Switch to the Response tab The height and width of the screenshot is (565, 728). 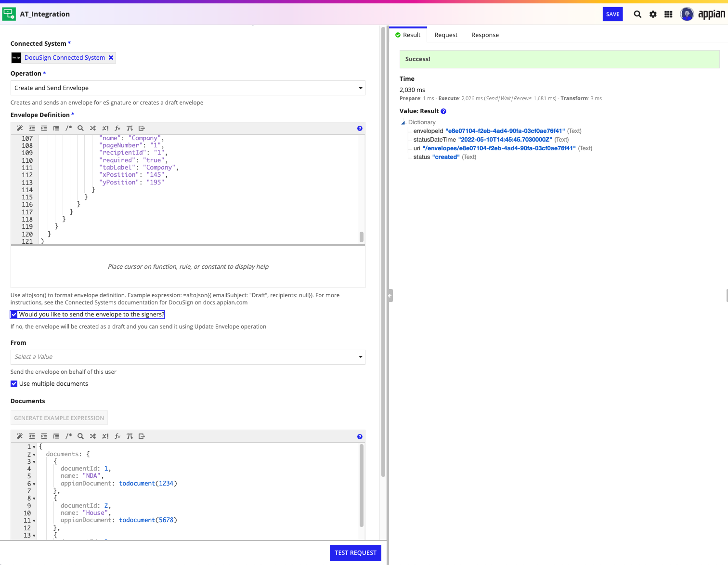tap(485, 35)
